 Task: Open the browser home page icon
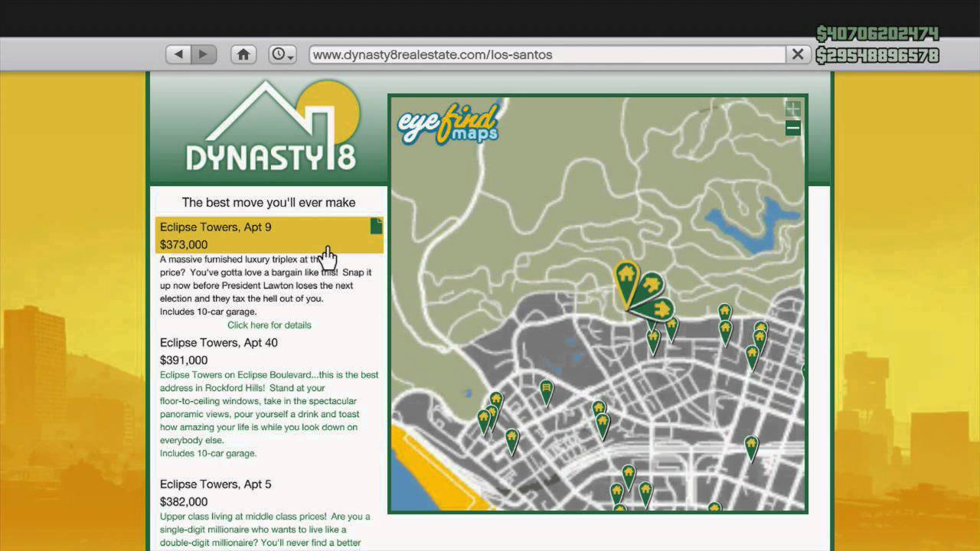(x=243, y=54)
